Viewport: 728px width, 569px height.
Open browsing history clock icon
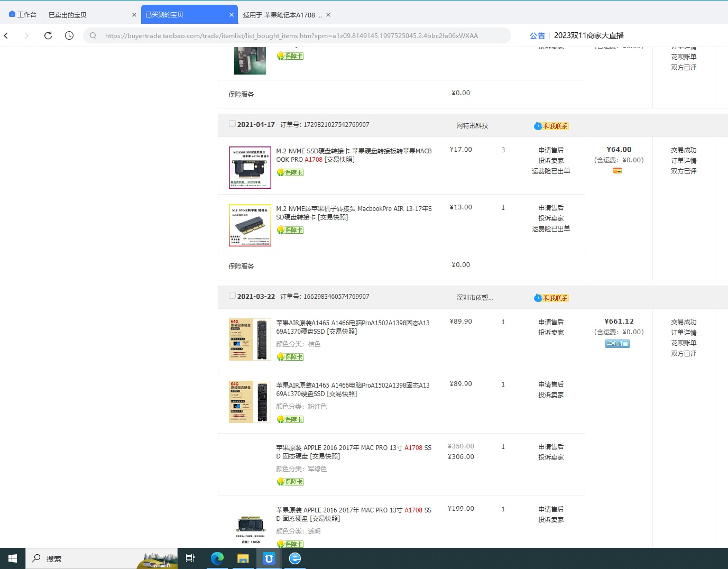pos(69,35)
